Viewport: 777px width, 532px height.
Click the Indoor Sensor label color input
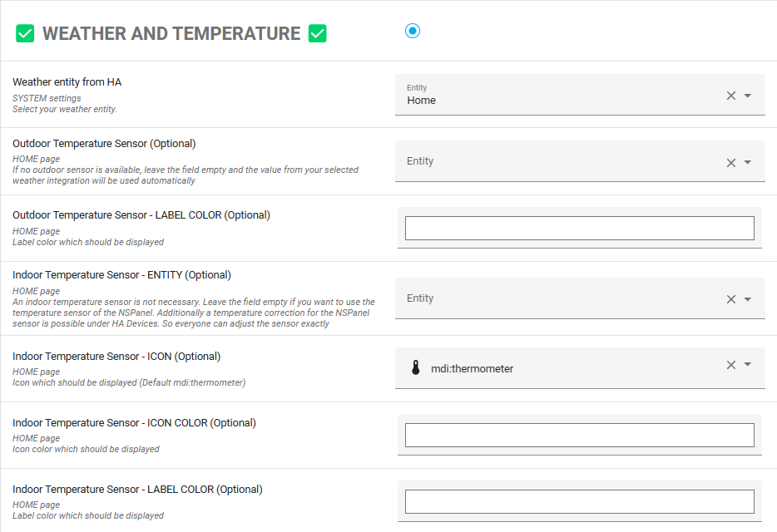coord(579,501)
